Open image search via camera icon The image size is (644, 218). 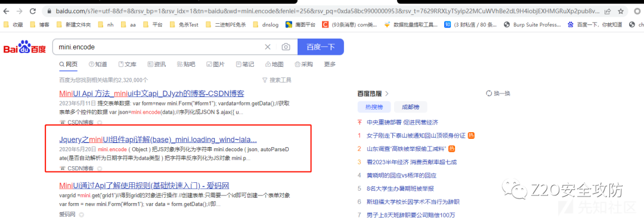286,47
